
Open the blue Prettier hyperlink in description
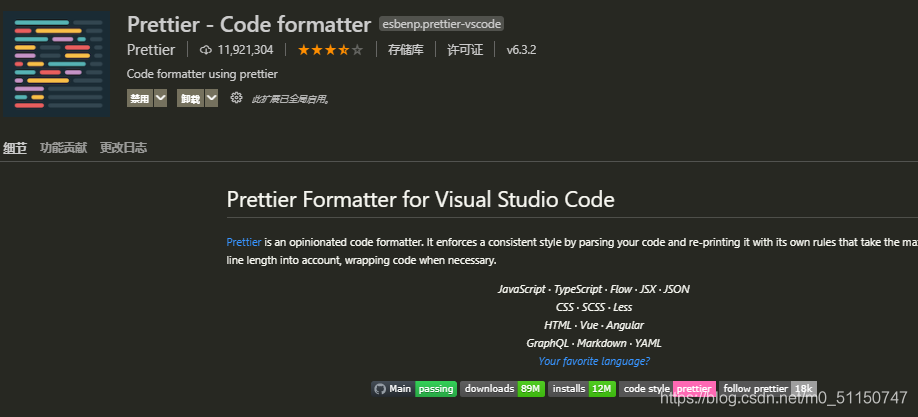pyautogui.click(x=244, y=242)
